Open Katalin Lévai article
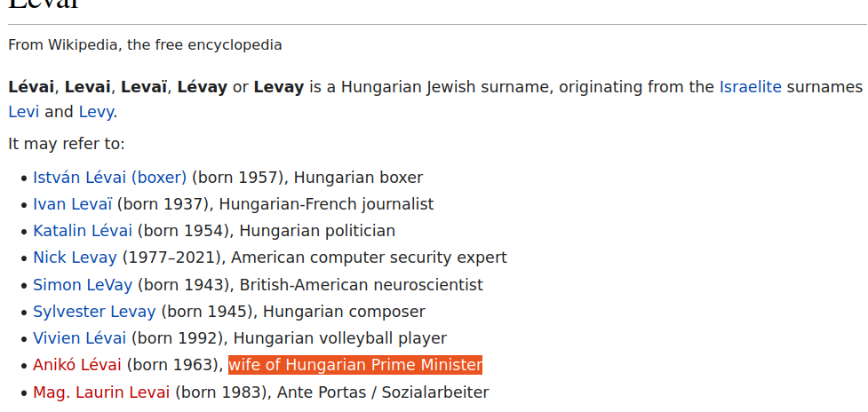This screenshot has height=412, width=868. 83,231
